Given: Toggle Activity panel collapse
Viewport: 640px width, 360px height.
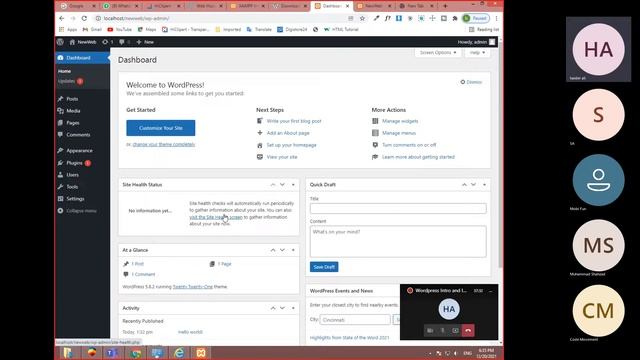Looking at the screenshot, I should point(293,308).
